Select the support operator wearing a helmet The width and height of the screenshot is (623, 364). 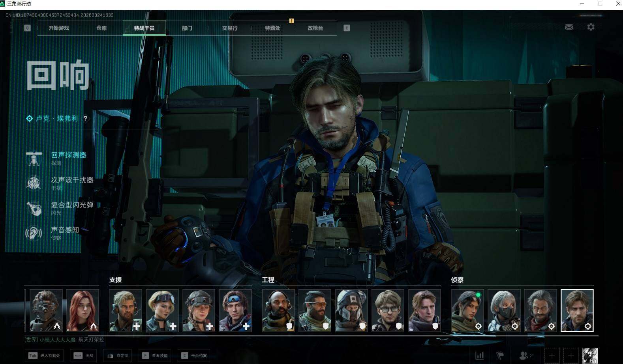199,310
